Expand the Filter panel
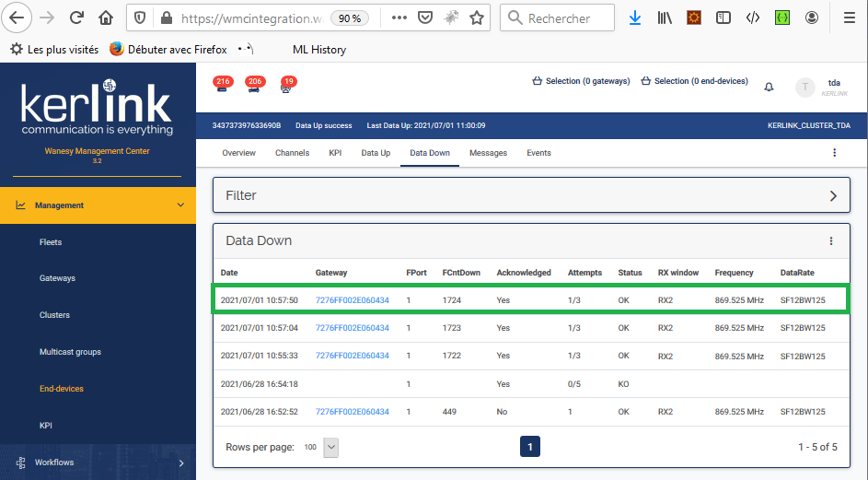 [832, 195]
